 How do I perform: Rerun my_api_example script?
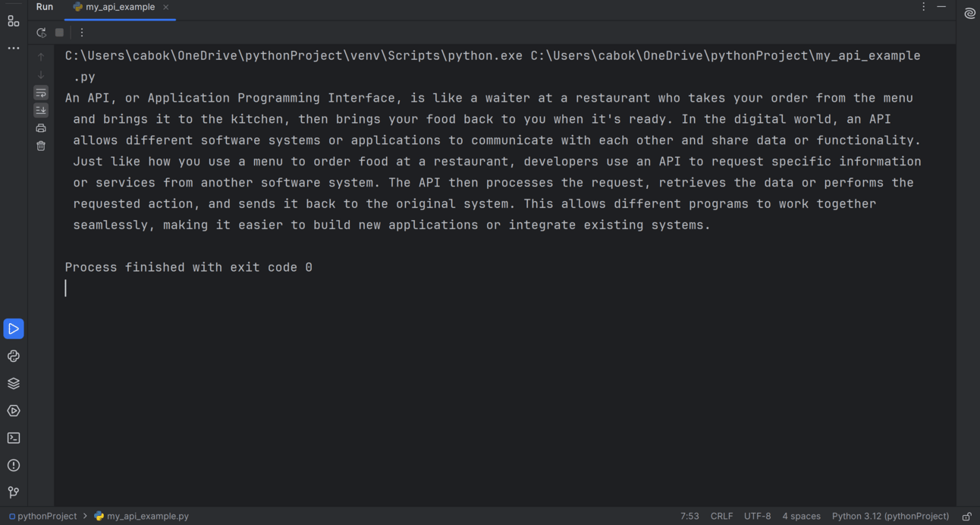click(x=41, y=33)
